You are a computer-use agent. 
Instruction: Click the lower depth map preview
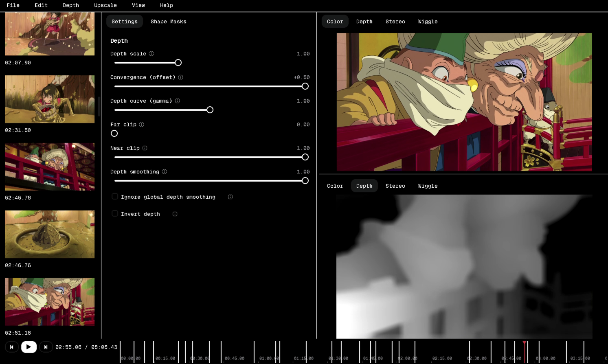click(464, 266)
